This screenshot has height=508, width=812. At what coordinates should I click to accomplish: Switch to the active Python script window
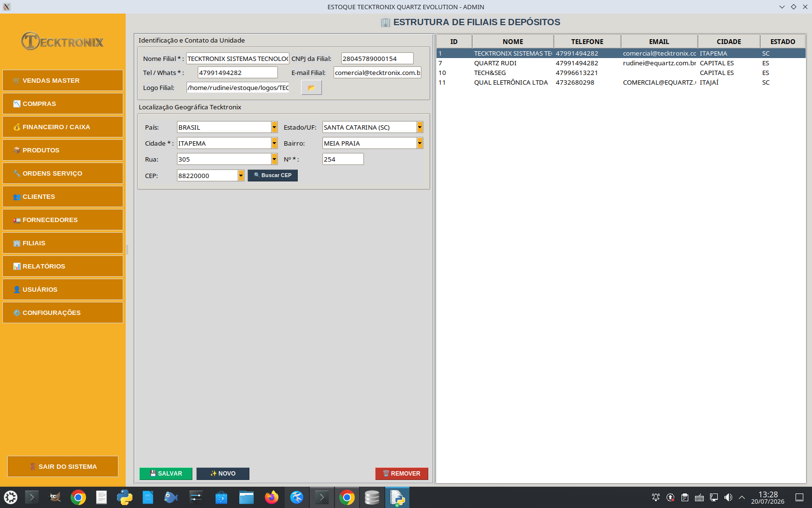(397, 497)
